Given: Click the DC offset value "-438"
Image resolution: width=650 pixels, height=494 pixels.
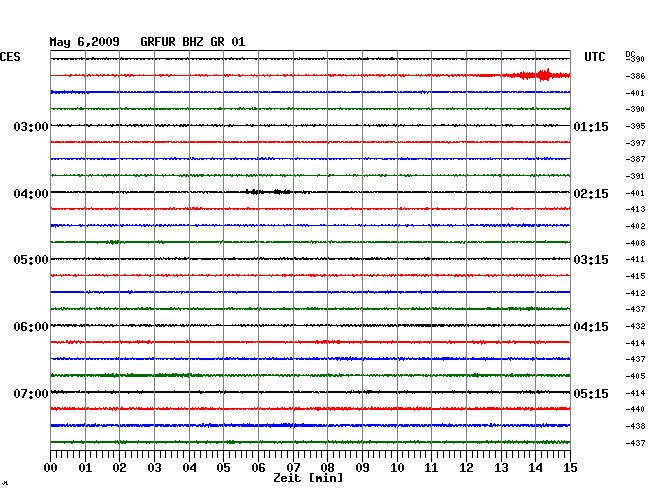Looking at the screenshot, I should (x=635, y=426).
